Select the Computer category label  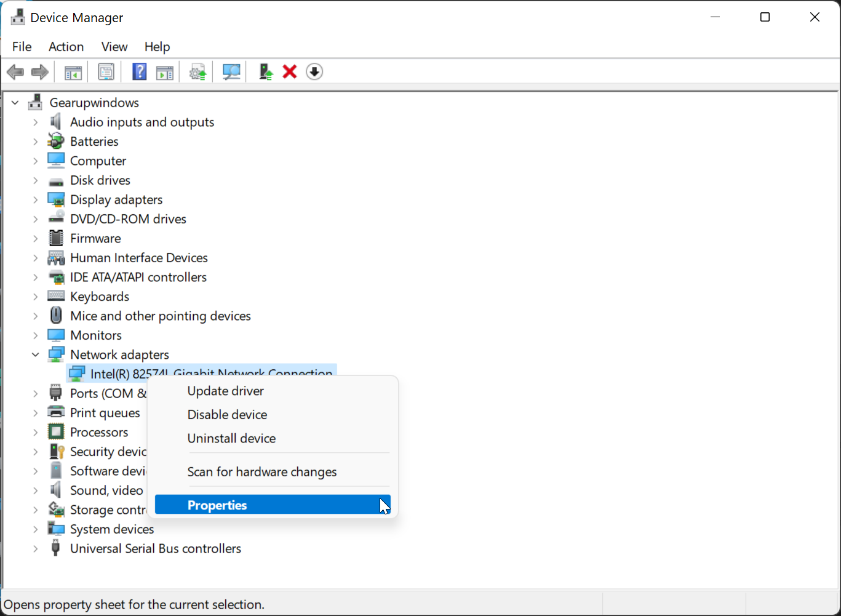[x=98, y=161]
